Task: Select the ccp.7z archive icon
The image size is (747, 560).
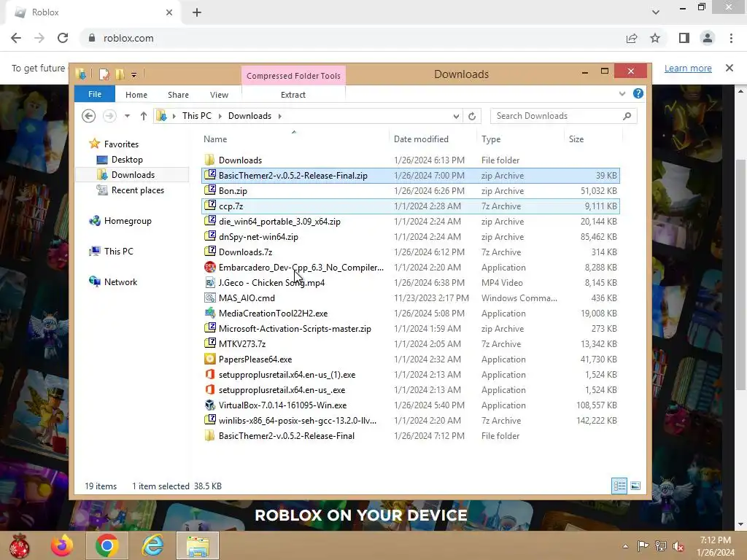Action: click(x=209, y=205)
